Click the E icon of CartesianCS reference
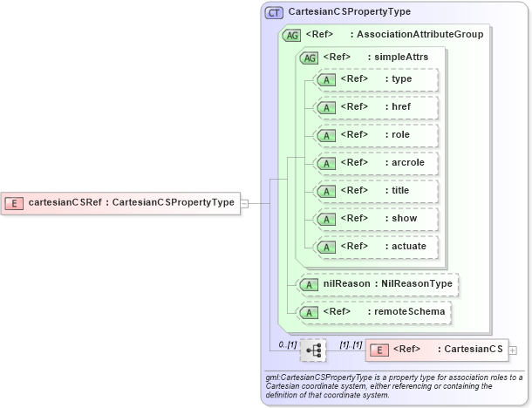532x408 pixels. [x=379, y=350]
